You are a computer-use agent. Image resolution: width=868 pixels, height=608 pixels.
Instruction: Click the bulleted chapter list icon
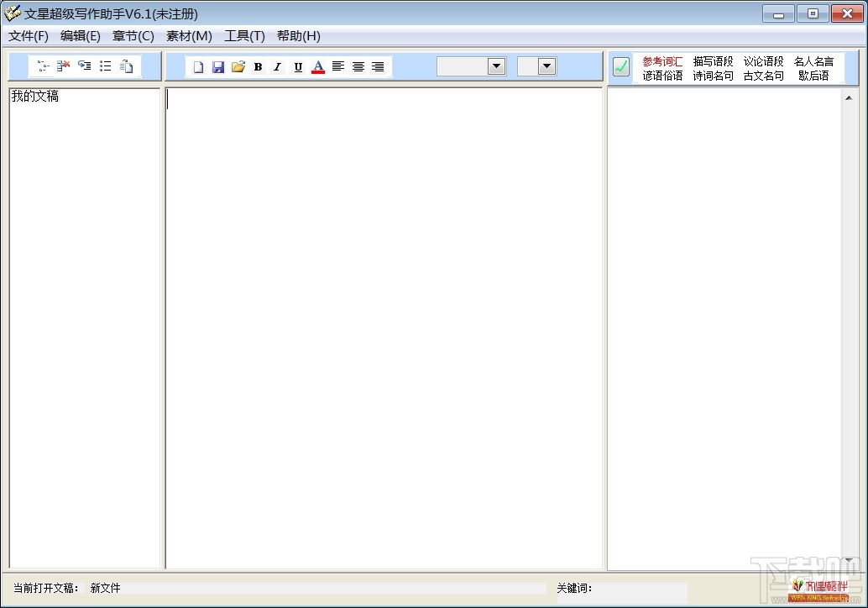click(105, 66)
